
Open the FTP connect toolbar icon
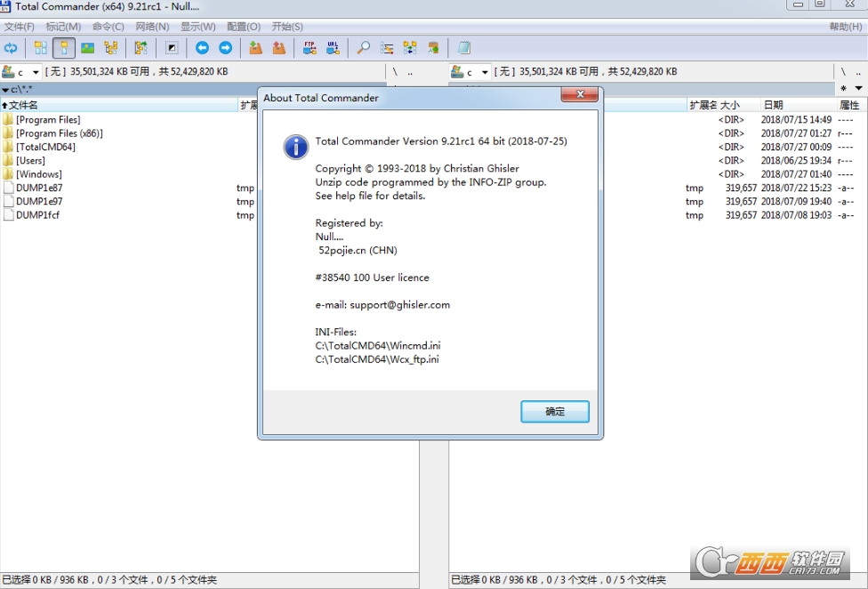pos(309,48)
